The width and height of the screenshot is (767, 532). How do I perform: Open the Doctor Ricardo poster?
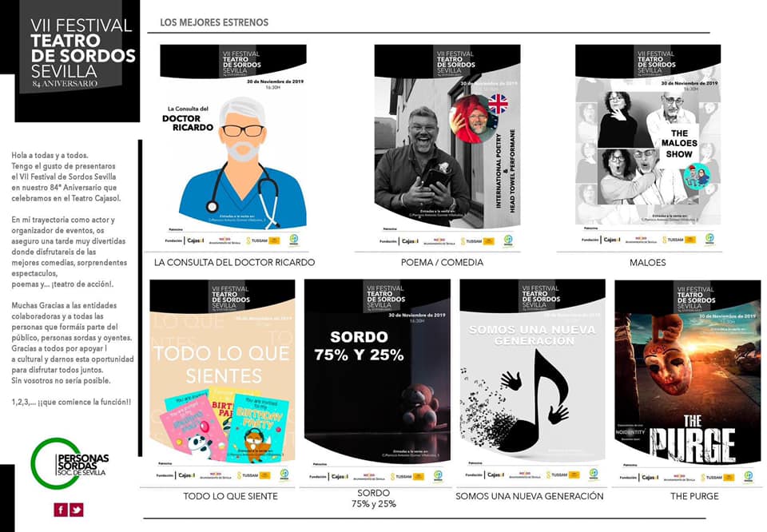pos(233,145)
